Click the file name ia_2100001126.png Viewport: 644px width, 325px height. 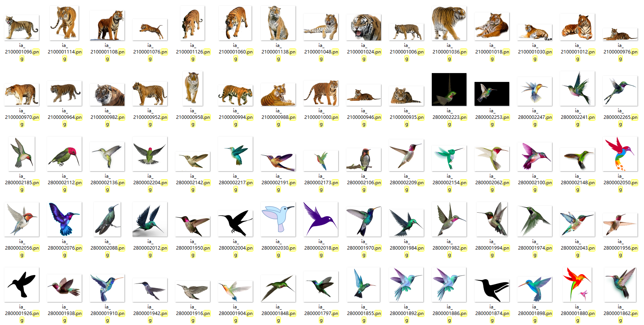tap(193, 52)
